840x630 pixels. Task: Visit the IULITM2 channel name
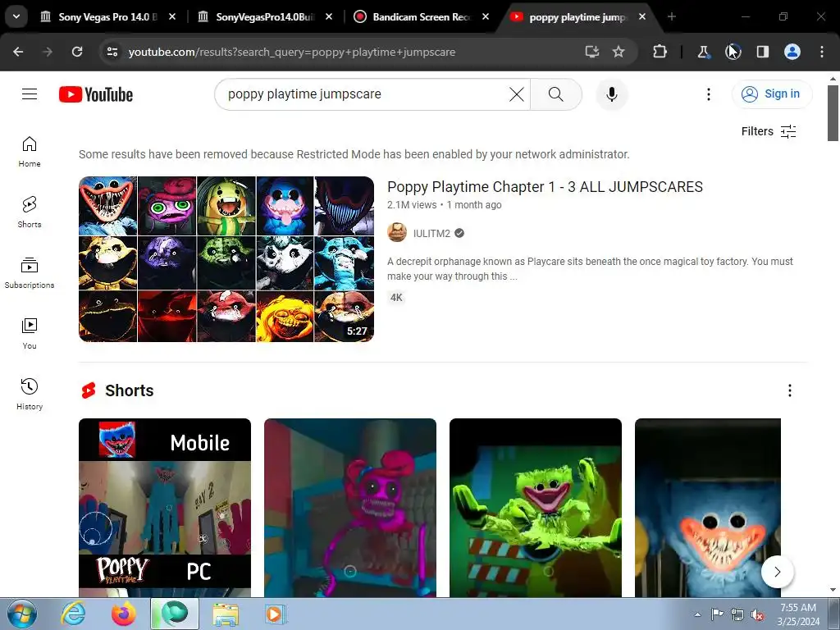tap(431, 233)
